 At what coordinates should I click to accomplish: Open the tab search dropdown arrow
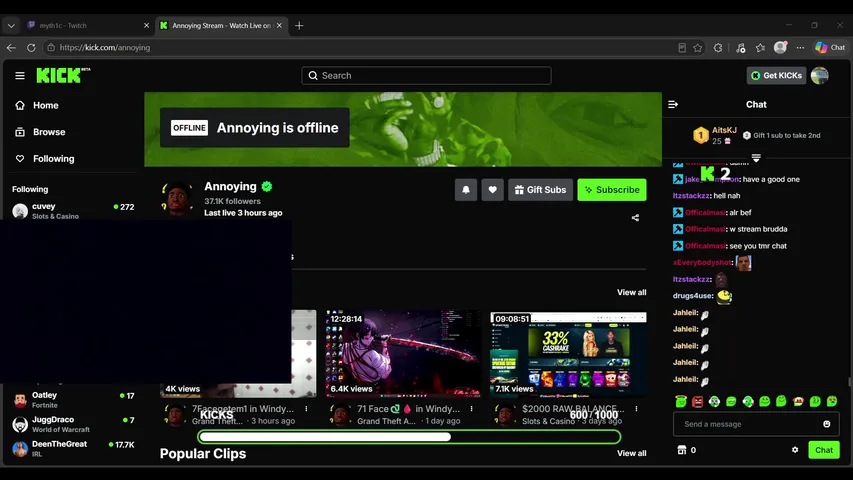(11, 26)
